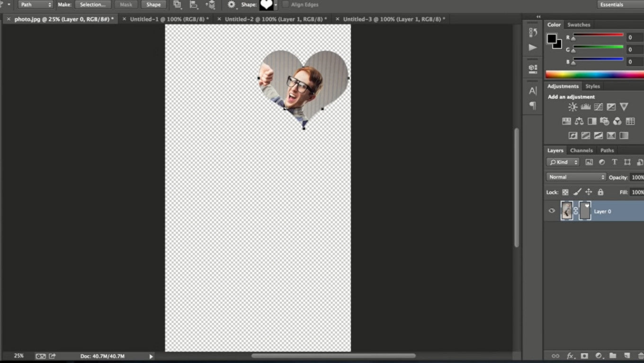Open the path alignment options icon
Viewport: 644px width, 363px height.
click(193, 4)
